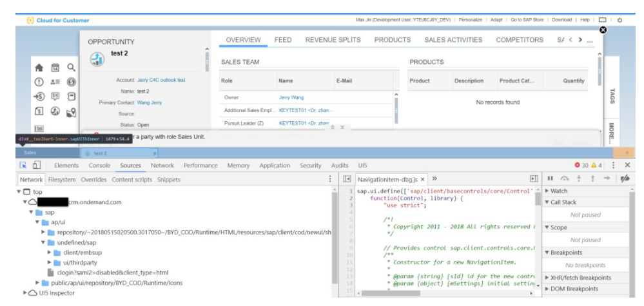Pause script execution in the debugger
Viewport: 644px width, 306px height.
pyautogui.click(x=551, y=178)
